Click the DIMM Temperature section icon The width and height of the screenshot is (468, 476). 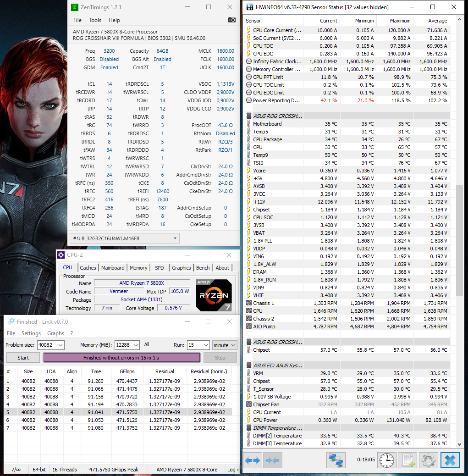(248, 428)
